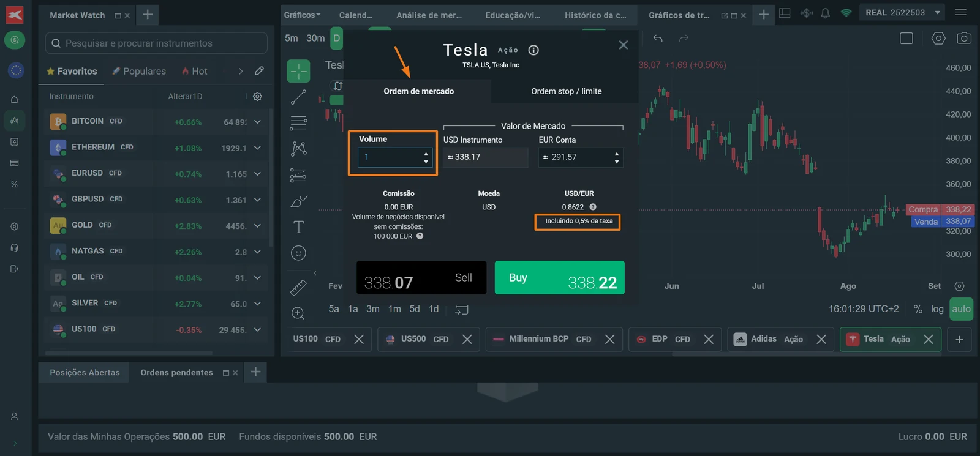Open the Histórico da c... tab

595,15
